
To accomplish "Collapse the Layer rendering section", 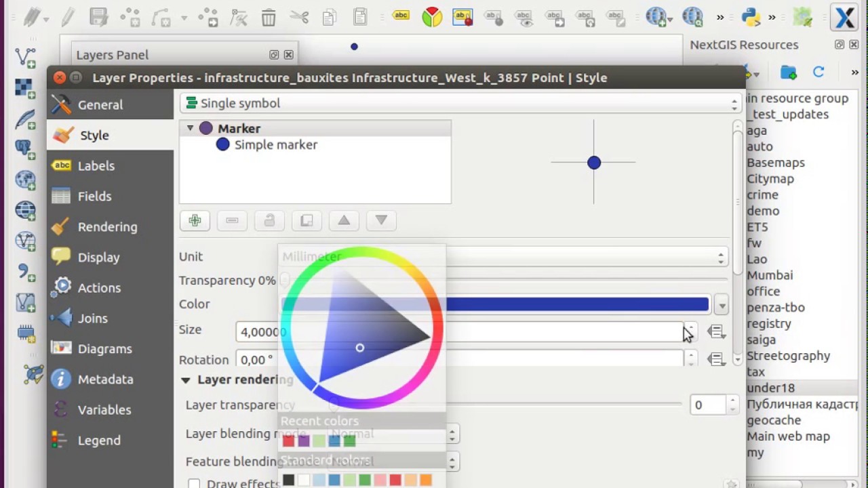I will click(185, 380).
